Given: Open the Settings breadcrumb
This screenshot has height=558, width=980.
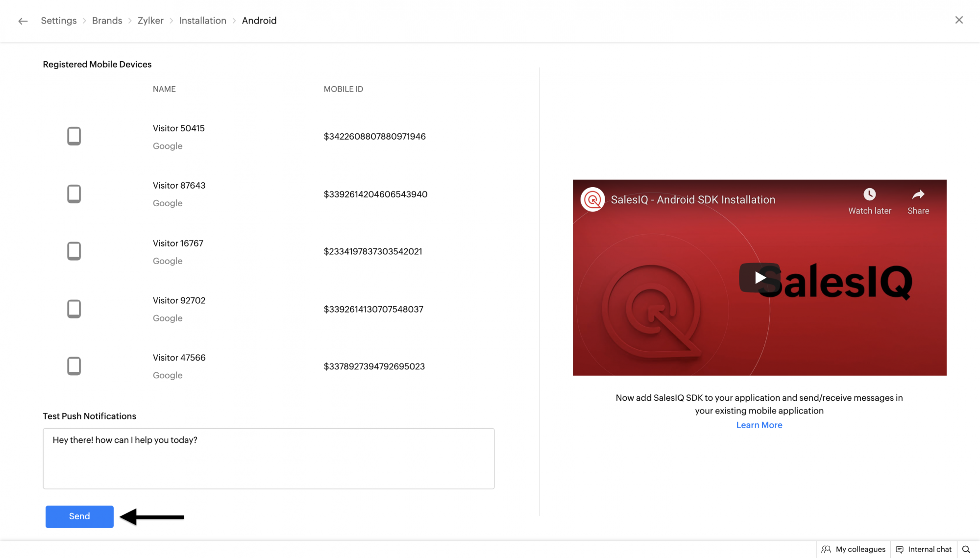Looking at the screenshot, I should [x=59, y=21].
